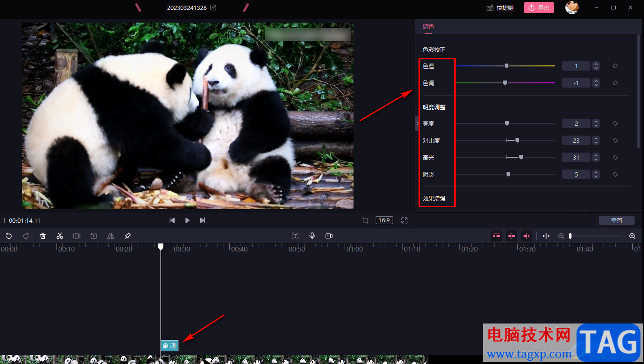Viewport: 644px width, 364px height.
Task: Click the reverse playback icon in the toolbar
Action: coord(94,236)
